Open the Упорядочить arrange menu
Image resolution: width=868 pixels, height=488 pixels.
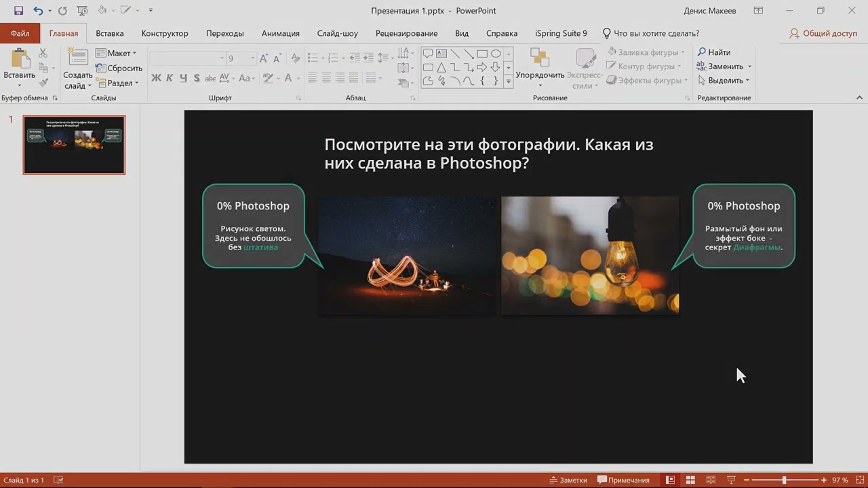coord(540,68)
